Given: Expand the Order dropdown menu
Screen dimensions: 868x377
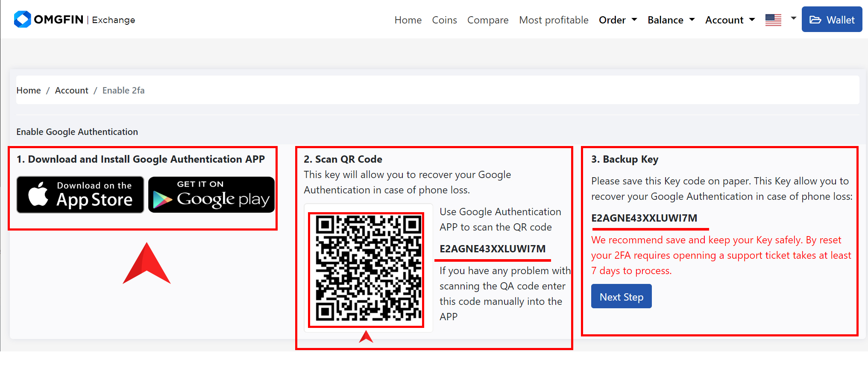Looking at the screenshot, I should [x=618, y=20].
